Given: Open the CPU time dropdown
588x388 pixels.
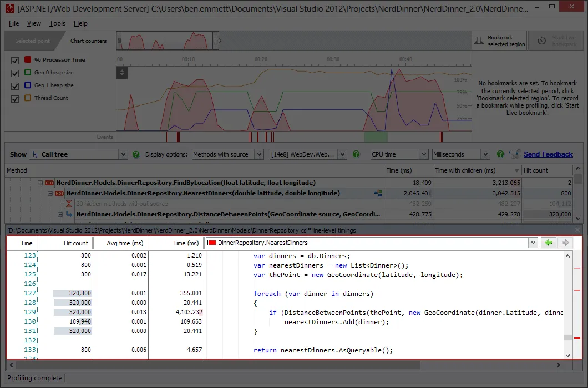Looking at the screenshot, I should click(399, 154).
